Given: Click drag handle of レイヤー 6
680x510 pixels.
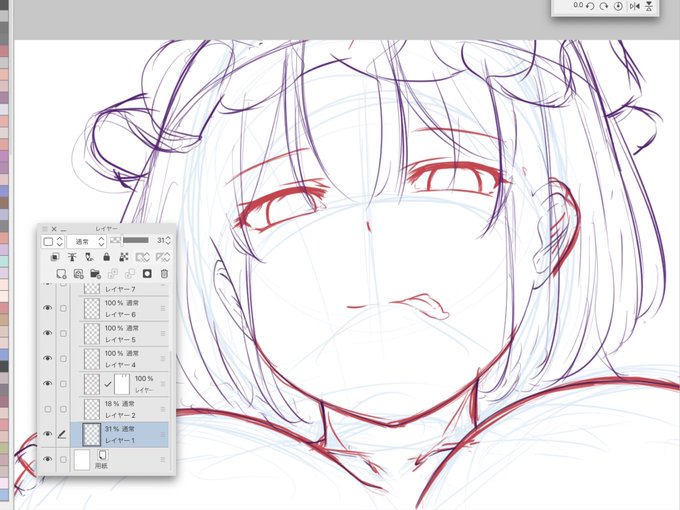Looking at the screenshot, I should 163,308.
